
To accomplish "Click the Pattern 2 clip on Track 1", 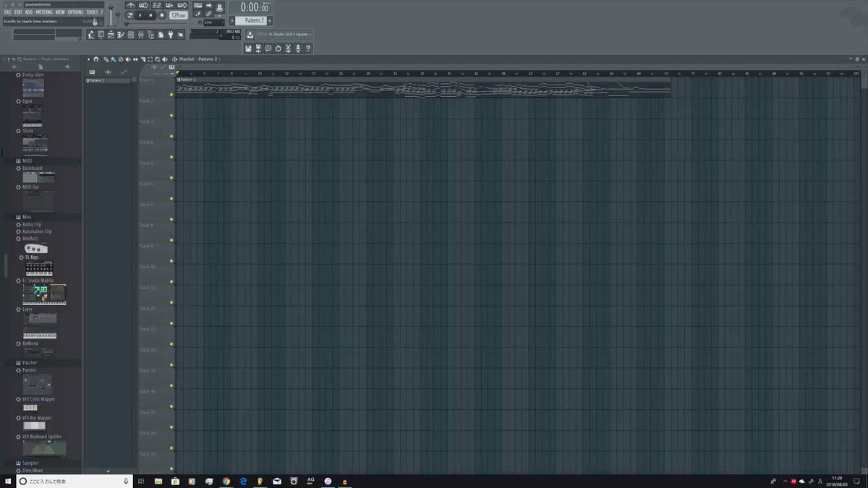I will tap(423, 86).
